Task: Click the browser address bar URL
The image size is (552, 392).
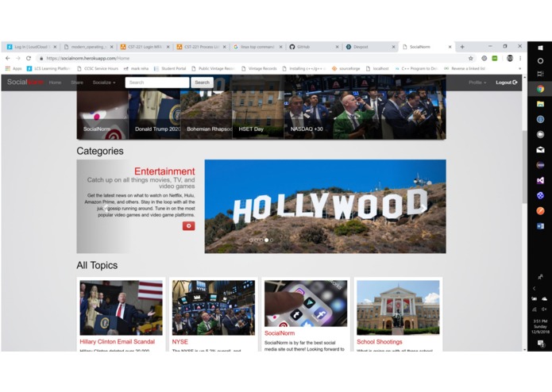Action: pyautogui.click(x=88, y=59)
